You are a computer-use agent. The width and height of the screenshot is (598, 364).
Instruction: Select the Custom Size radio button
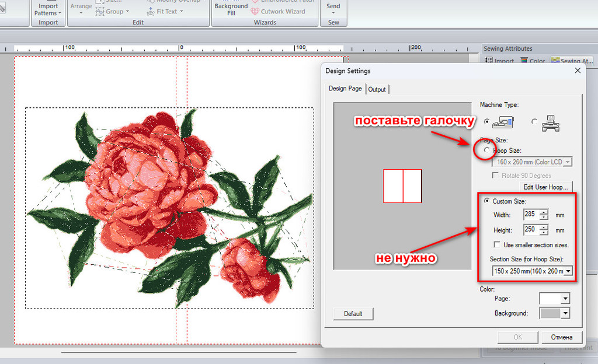pos(486,201)
